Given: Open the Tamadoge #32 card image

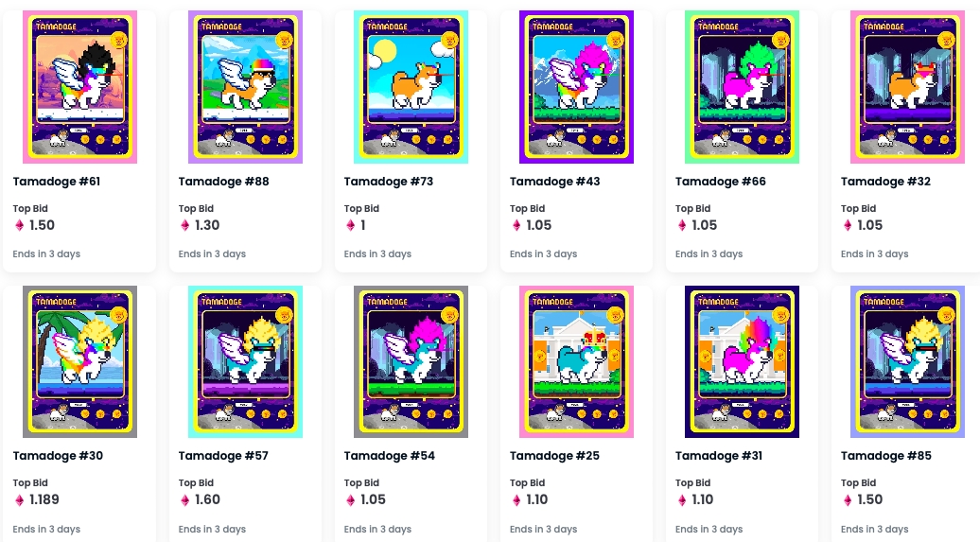Looking at the screenshot, I should coord(907,87).
